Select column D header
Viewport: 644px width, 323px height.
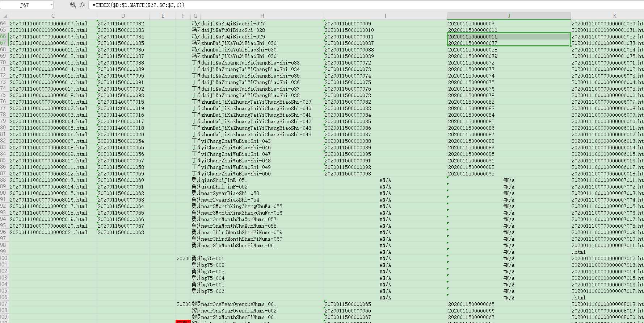click(123, 16)
